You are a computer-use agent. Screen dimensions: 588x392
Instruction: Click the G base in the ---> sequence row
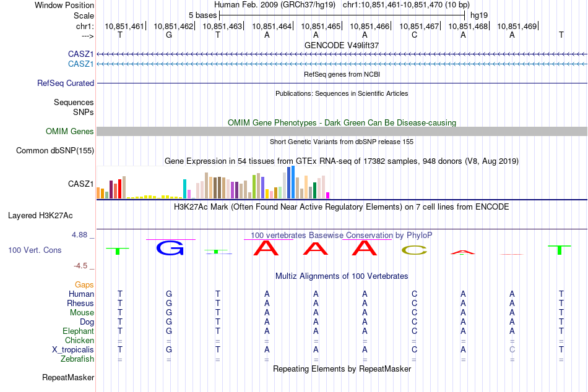(169, 35)
